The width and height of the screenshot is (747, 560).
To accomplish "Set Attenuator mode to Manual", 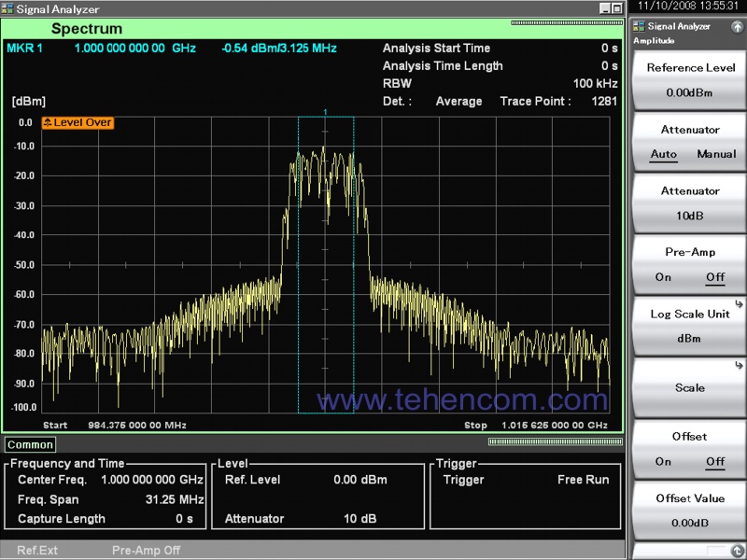I will pyautogui.click(x=716, y=154).
